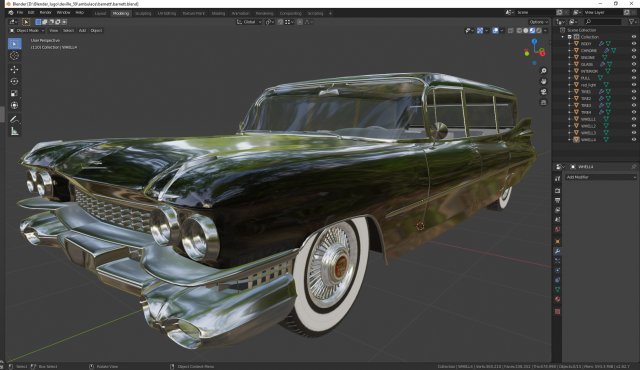Screen dimensions: 640x370
Task: Select the Transform tool
Action: 15,106
